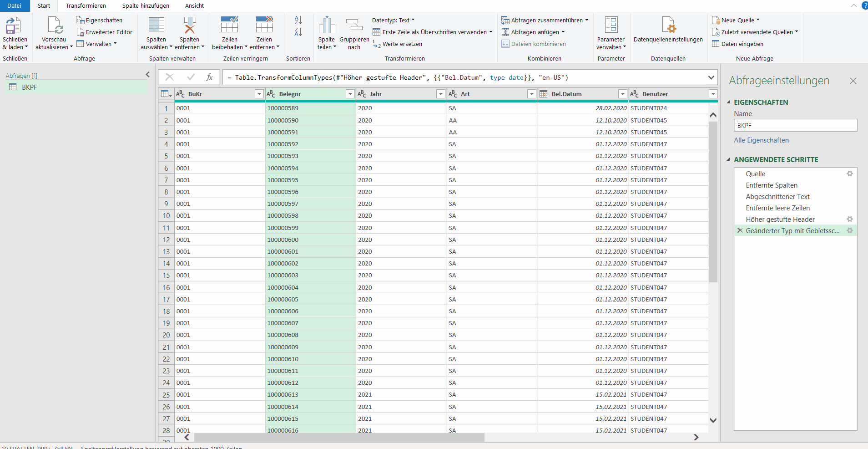Delete the Geänderter Typ step with X
Screen dimensions: 868x449
740,230
